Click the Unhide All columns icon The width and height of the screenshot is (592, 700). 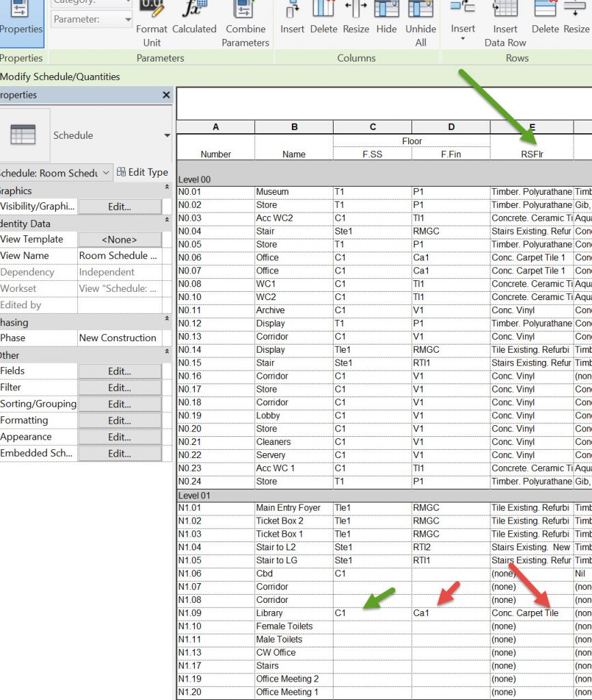point(420,10)
